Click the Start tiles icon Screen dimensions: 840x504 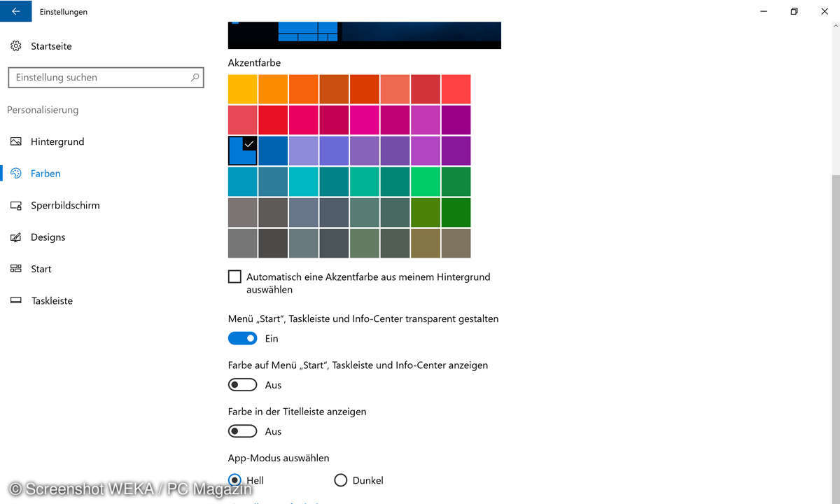coord(15,269)
